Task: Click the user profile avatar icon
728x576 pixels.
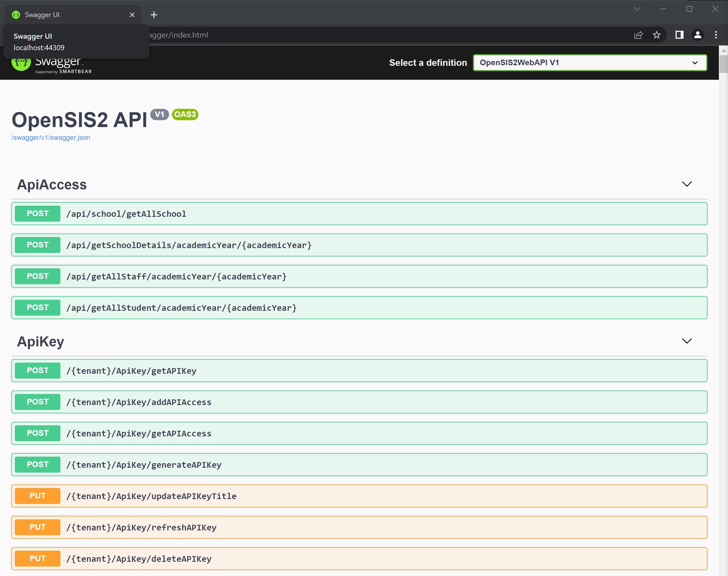Action: [697, 35]
